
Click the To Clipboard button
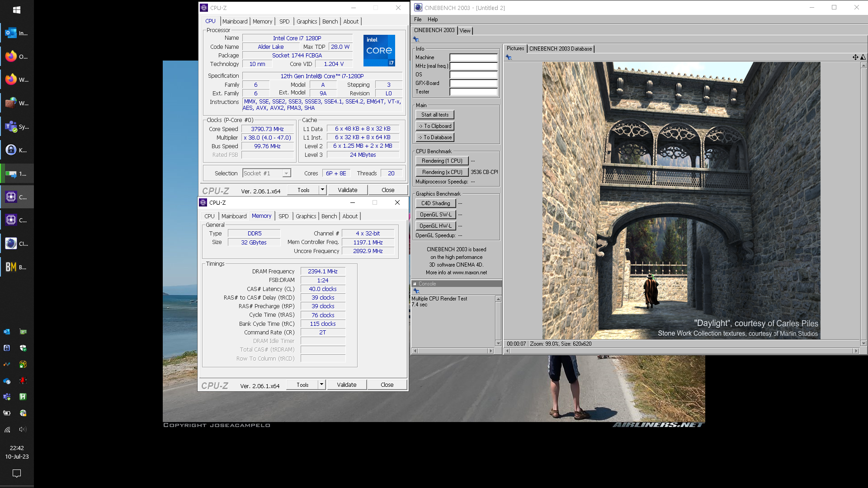pyautogui.click(x=435, y=126)
